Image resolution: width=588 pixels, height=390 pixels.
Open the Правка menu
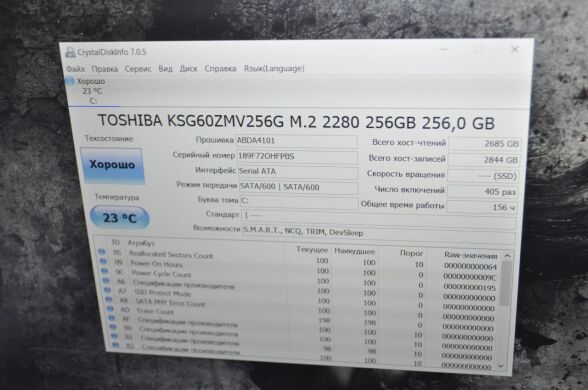point(105,69)
